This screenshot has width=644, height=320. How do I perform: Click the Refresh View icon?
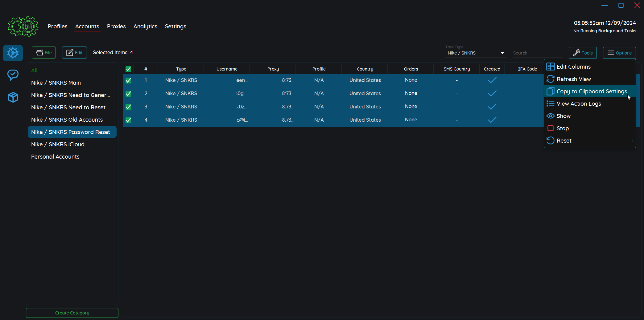point(551,79)
